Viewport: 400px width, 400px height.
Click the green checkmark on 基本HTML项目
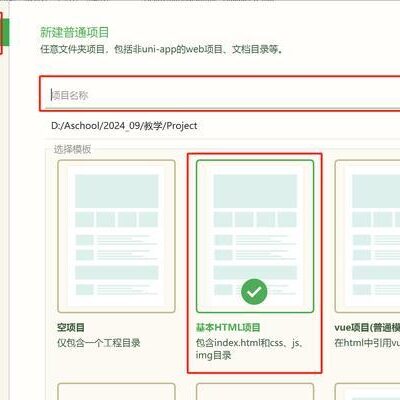[254, 292]
